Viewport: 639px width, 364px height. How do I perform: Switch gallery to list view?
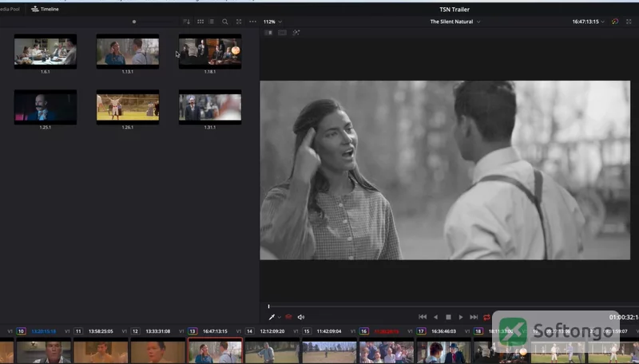click(x=211, y=22)
